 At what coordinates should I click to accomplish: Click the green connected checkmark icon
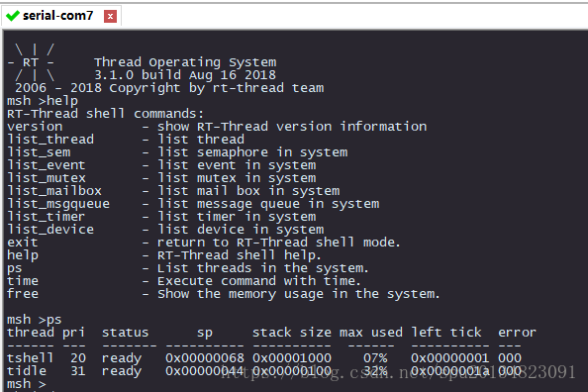13,16
